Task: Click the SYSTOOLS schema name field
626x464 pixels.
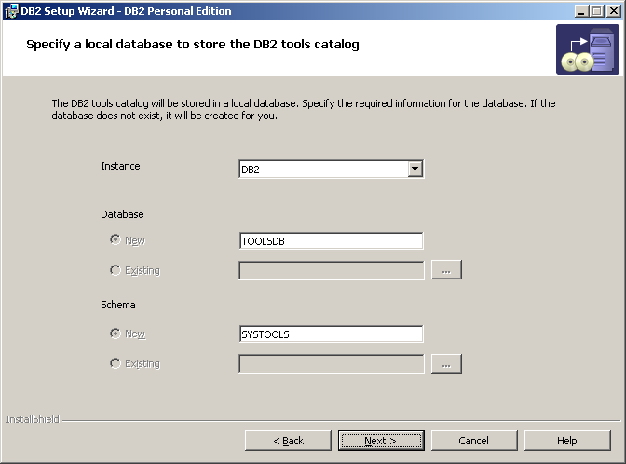Action: pos(331,334)
